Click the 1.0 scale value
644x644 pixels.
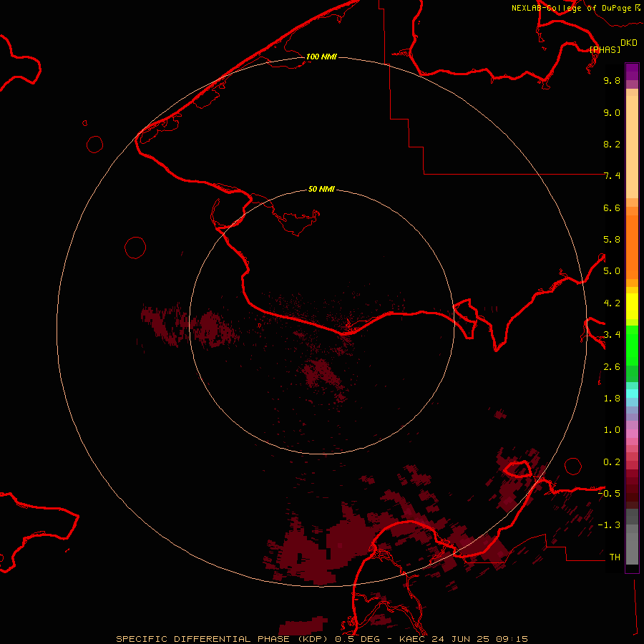(x=612, y=430)
